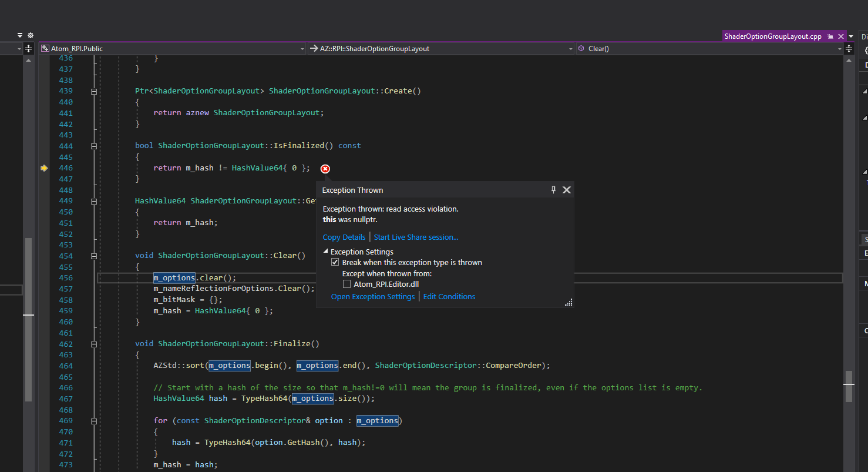Click the class icon beside Atom_RPI.Public breadcrumb
This screenshot has height=472, width=868.
click(x=45, y=48)
